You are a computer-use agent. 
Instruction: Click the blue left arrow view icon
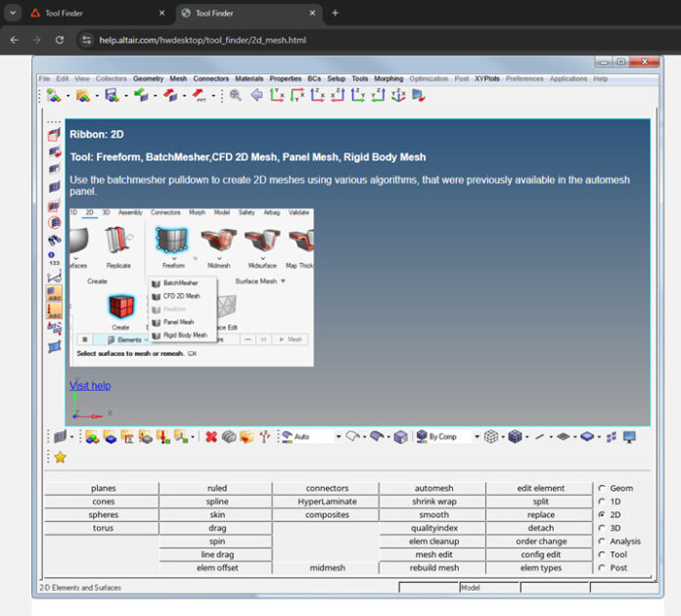point(256,96)
